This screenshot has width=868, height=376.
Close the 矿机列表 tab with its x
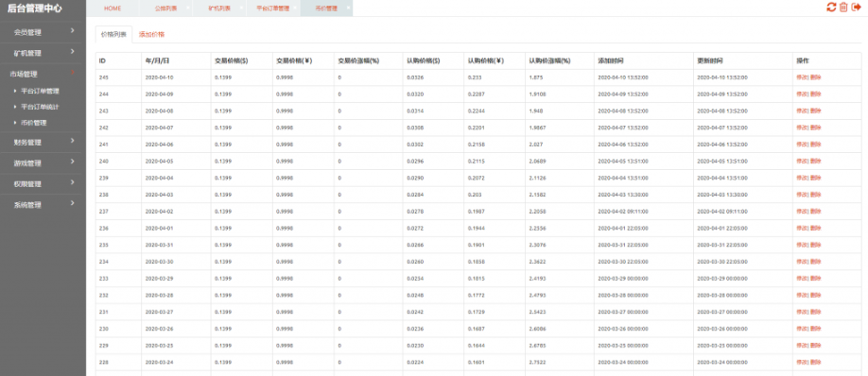pos(241,8)
